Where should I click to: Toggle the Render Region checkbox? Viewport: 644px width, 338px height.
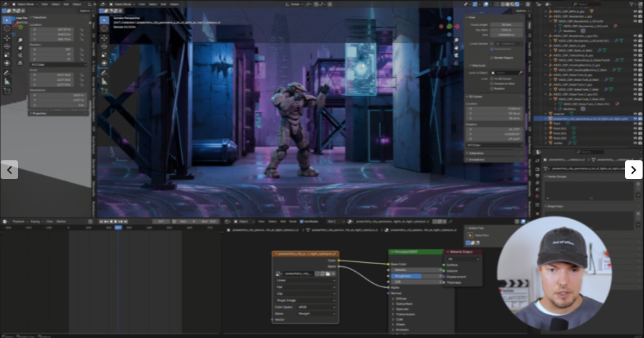point(492,57)
